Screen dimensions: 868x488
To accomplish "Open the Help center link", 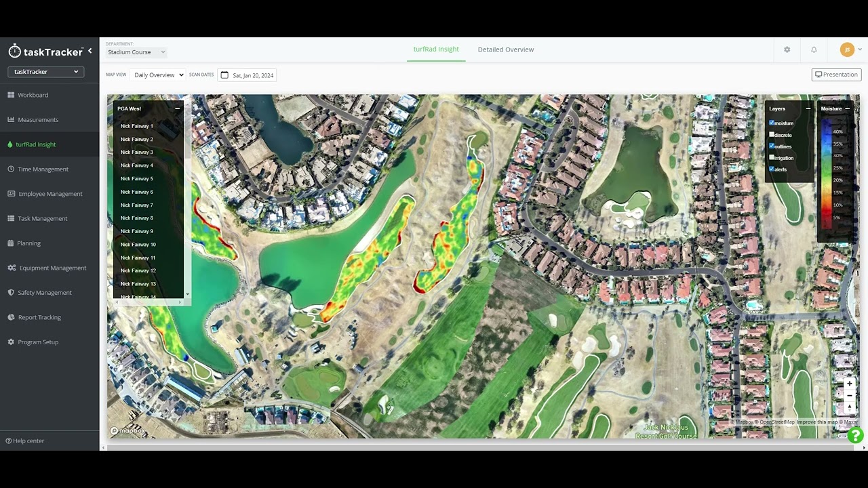I will click(x=25, y=441).
